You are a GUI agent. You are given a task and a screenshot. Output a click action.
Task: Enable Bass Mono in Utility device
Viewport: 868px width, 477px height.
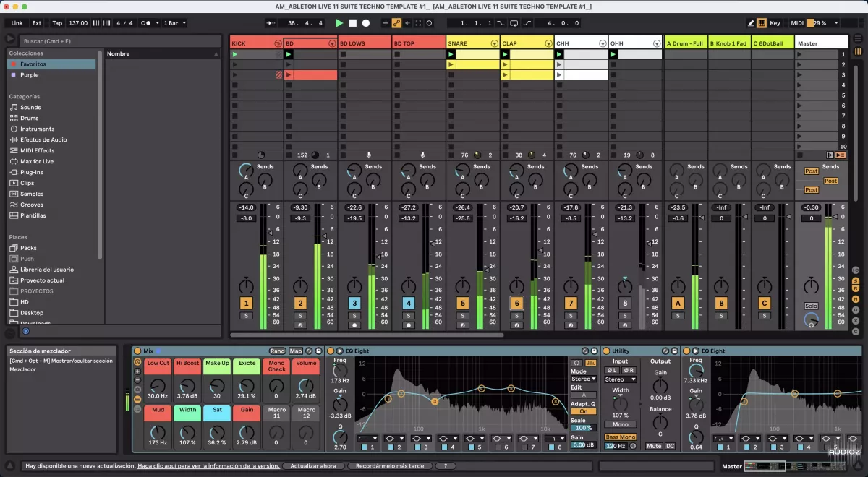pos(621,437)
